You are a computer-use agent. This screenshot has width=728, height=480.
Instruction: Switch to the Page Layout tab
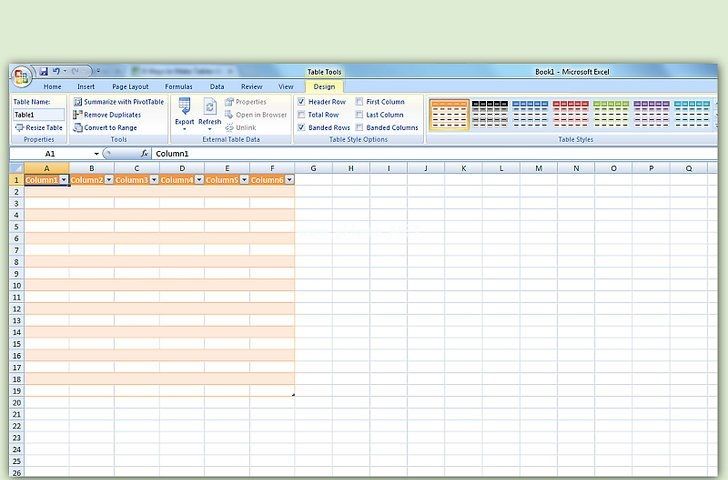coord(130,87)
